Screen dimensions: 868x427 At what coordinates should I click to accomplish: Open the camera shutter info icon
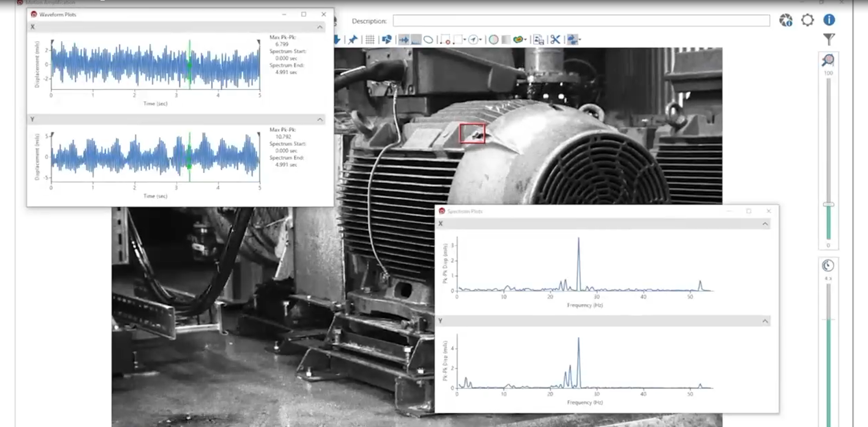[x=785, y=20]
